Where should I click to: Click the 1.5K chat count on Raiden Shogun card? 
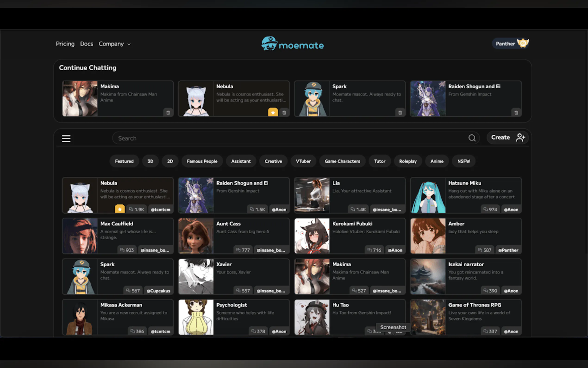click(257, 209)
